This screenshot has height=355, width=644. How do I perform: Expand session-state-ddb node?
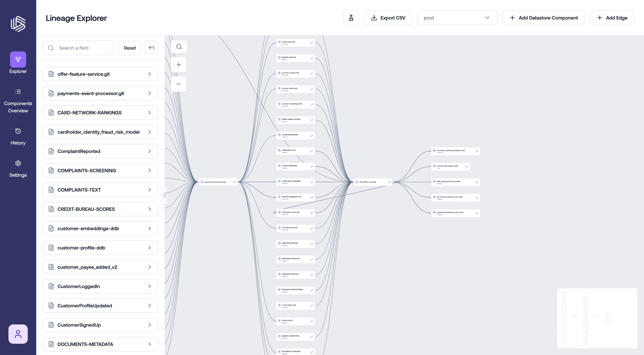coord(312,43)
